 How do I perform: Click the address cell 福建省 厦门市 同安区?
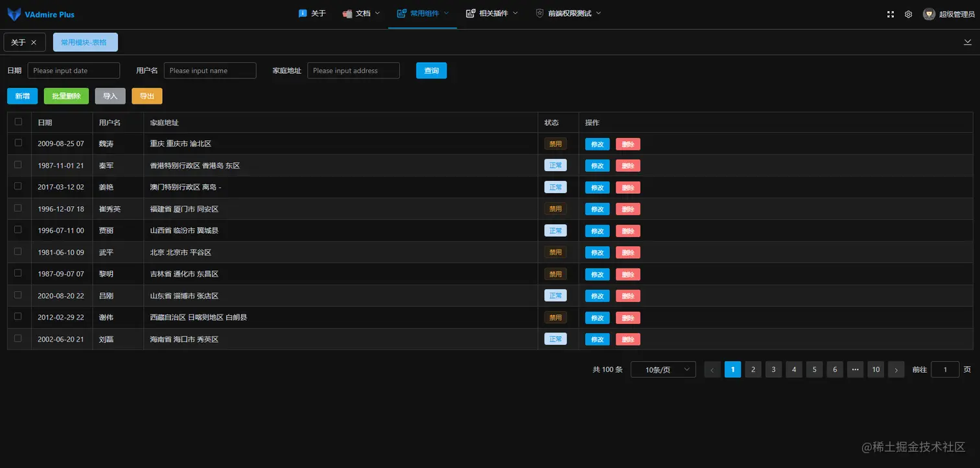pos(184,209)
